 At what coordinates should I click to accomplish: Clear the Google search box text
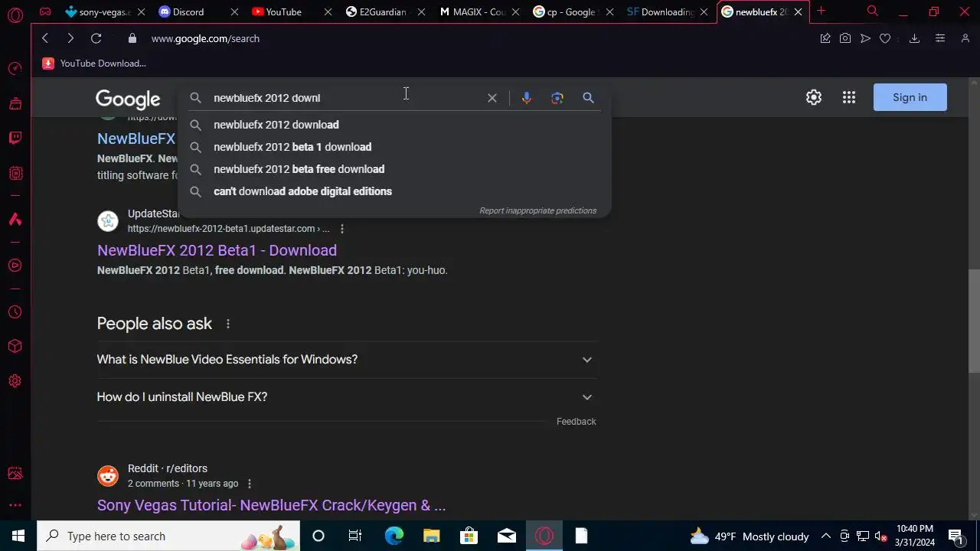tap(492, 98)
